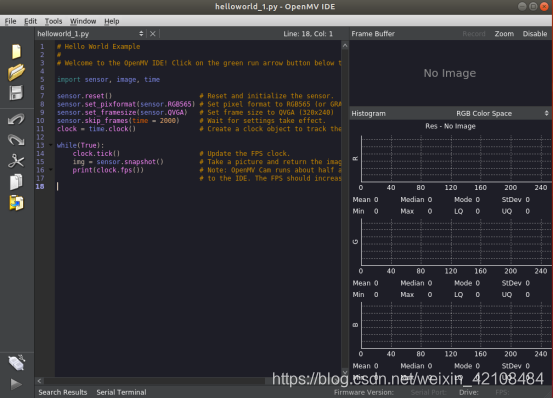The image size is (554, 398).
Task: Click the 'sensor.reset()' code line
Action: pos(84,96)
